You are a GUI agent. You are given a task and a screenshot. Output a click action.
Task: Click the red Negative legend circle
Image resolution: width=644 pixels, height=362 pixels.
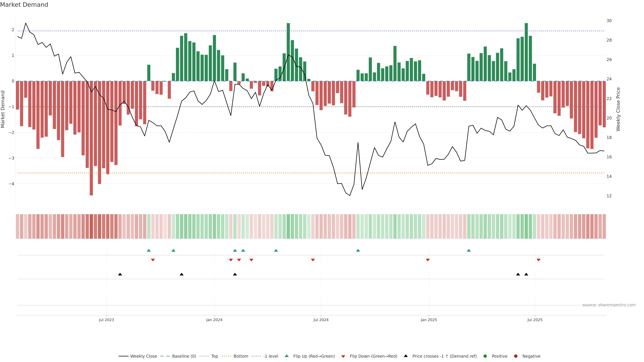tap(516, 356)
